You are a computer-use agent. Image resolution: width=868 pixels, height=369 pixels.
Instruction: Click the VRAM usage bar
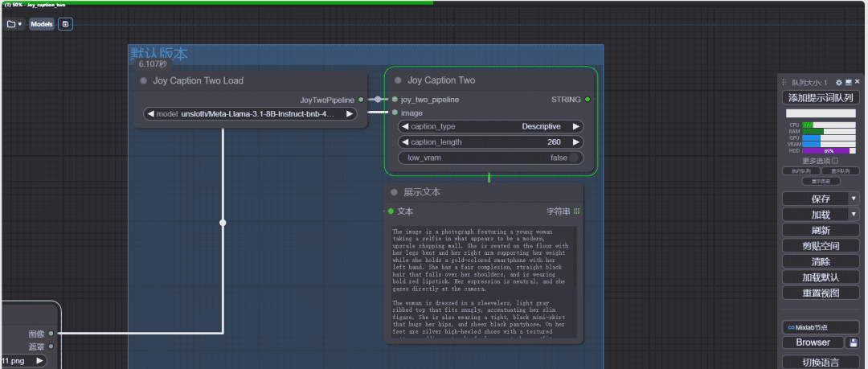[x=829, y=144]
